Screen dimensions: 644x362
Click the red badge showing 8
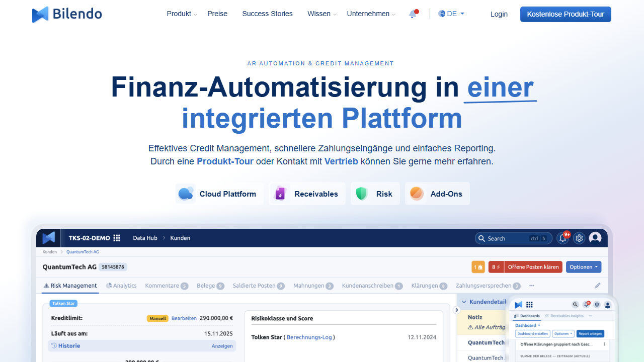(x=496, y=267)
